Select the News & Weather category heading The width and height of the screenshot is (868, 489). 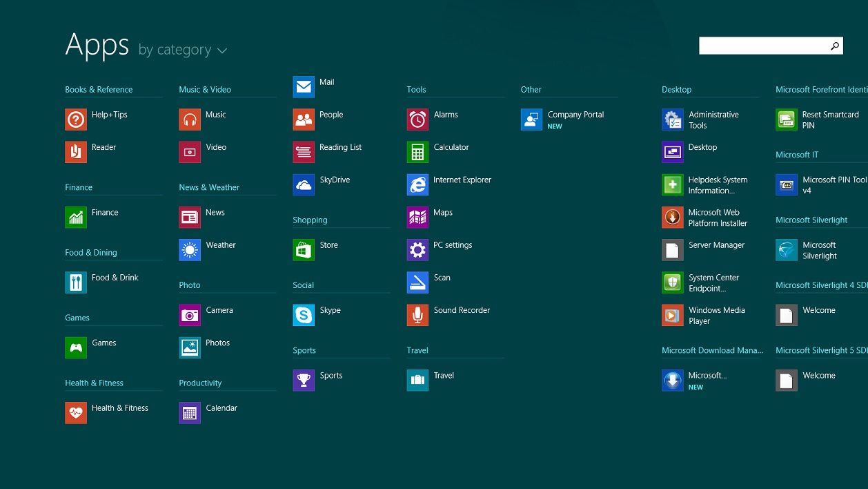[209, 188]
